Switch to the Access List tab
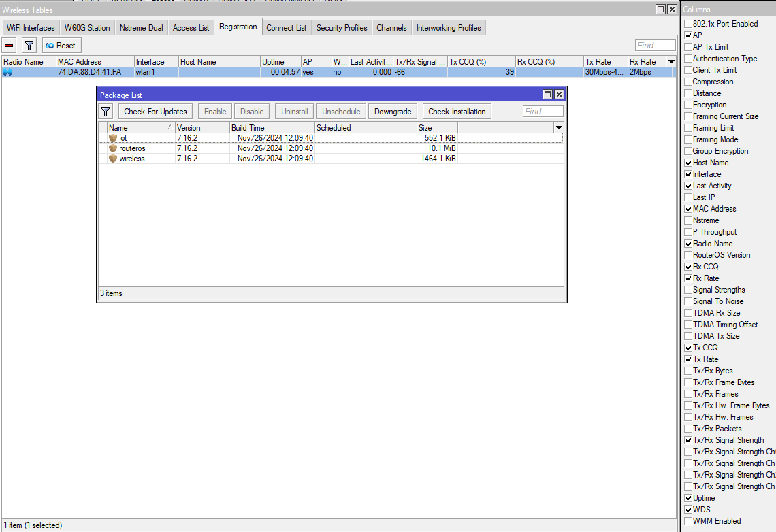776x532 pixels. [x=191, y=28]
